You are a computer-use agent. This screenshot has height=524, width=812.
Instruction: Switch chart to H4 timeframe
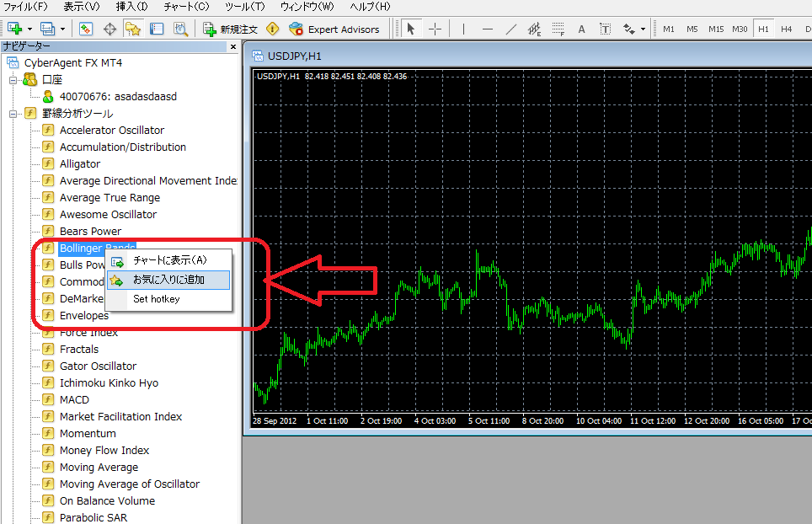point(786,29)
